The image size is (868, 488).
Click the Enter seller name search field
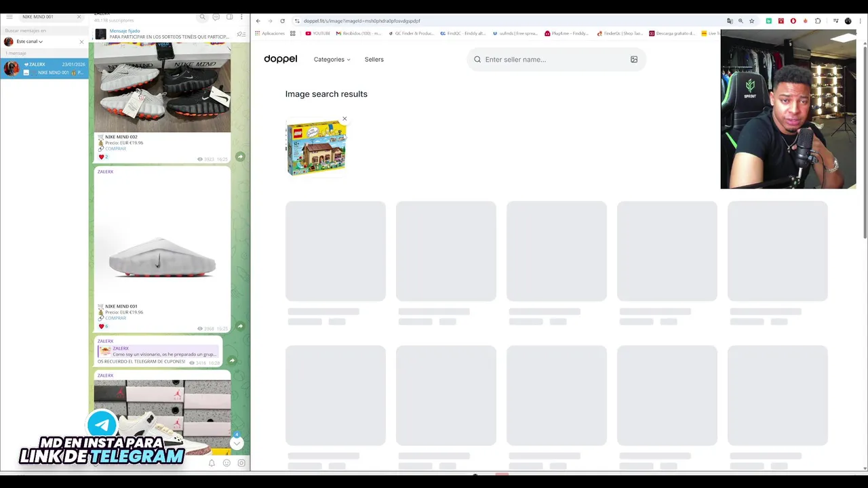point(556,60)
